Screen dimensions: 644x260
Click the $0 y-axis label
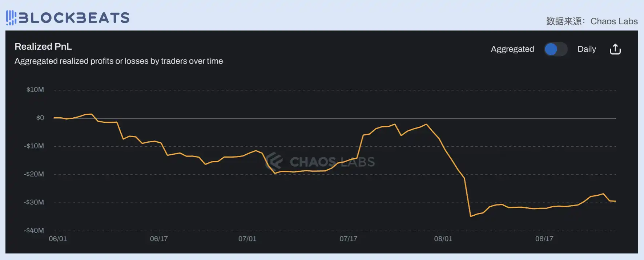point(40,118)
